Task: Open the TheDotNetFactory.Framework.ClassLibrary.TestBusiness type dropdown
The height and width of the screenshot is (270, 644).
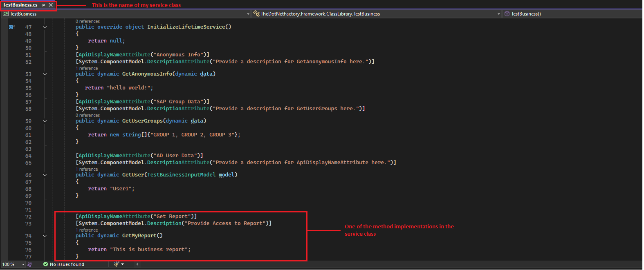Action: [x=498, y=14]
